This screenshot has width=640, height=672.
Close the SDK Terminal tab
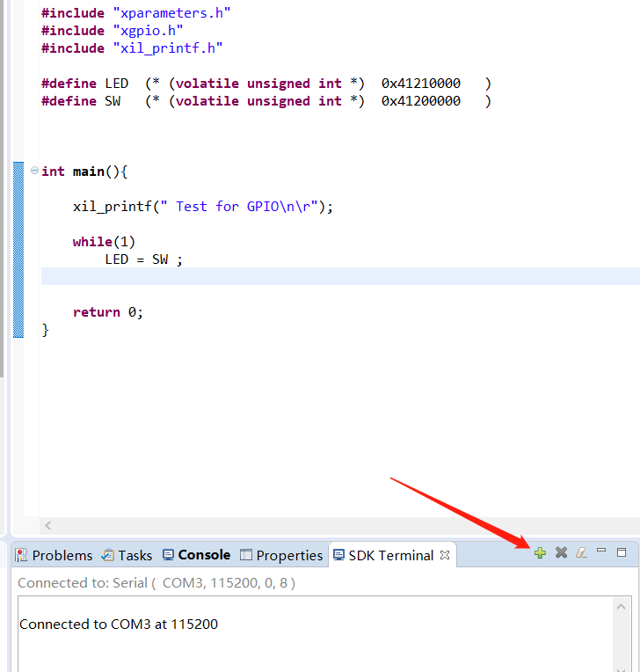coord(445,555)
